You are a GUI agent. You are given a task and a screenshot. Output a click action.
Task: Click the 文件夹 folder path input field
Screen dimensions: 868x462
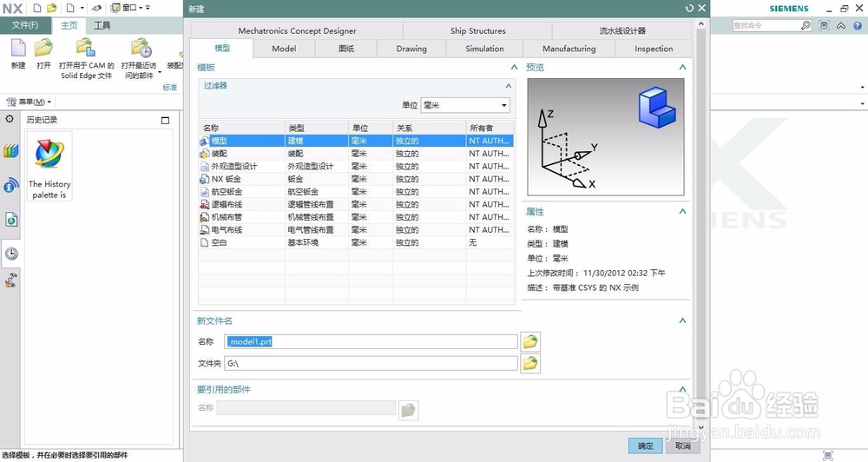(x=371, y=363)
